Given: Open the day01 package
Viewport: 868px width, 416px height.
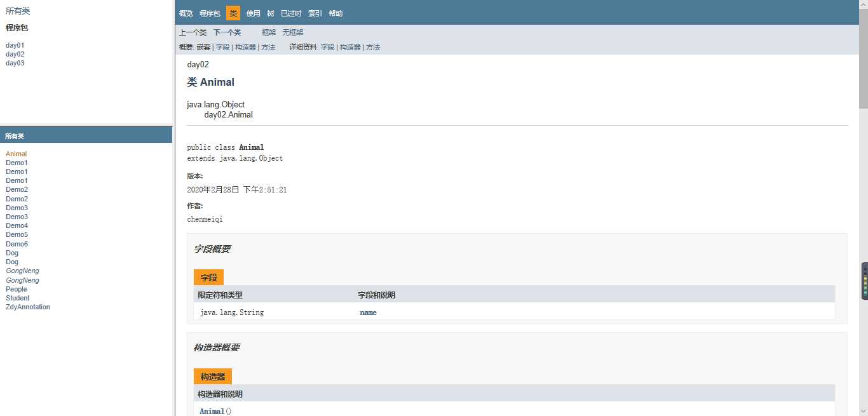Looking at the screenshot, I should [15, 45].
